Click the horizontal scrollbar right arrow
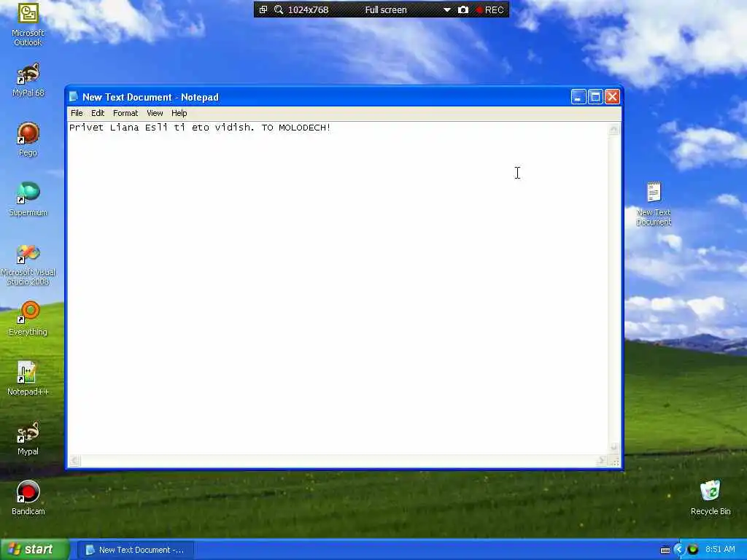747x560 pixels. click(602, 461)
